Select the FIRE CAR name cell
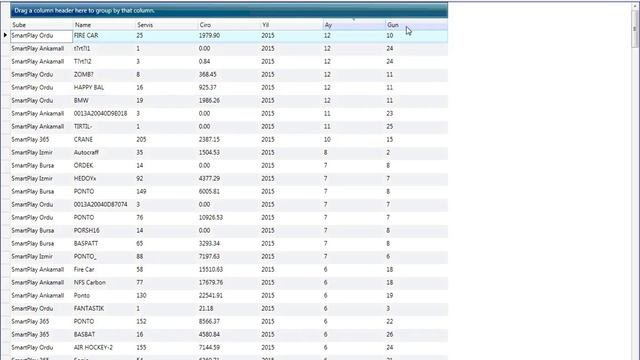This screenshot has height=360, width=640. [x=104, y=36]
